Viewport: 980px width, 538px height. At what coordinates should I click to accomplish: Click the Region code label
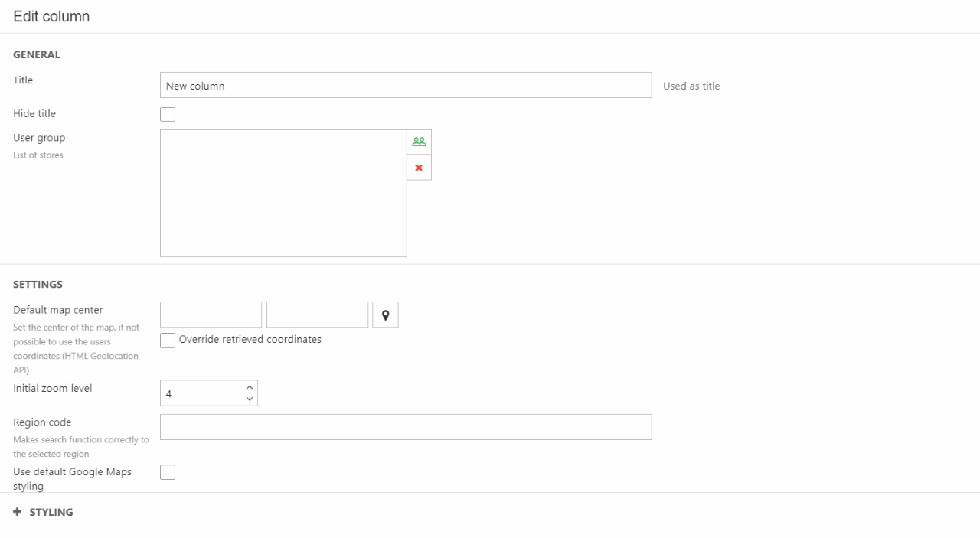pyautogui.click(x=42, y=422)
